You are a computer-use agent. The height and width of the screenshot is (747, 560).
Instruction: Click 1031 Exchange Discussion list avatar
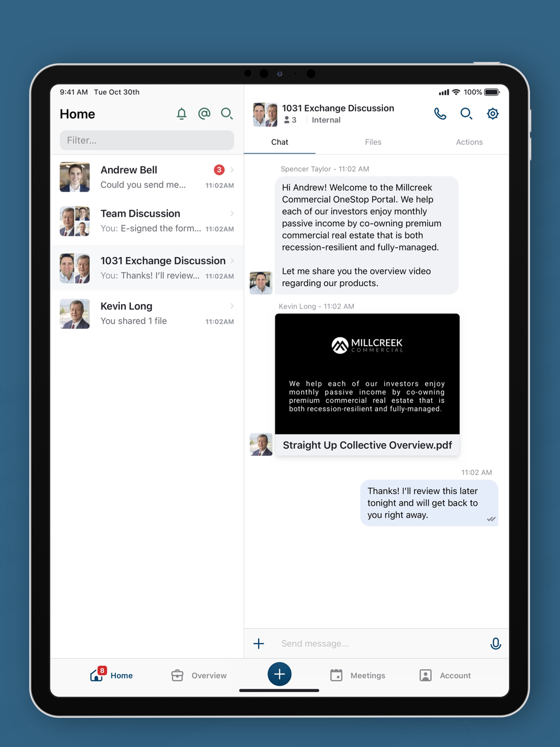click(74, 268)
